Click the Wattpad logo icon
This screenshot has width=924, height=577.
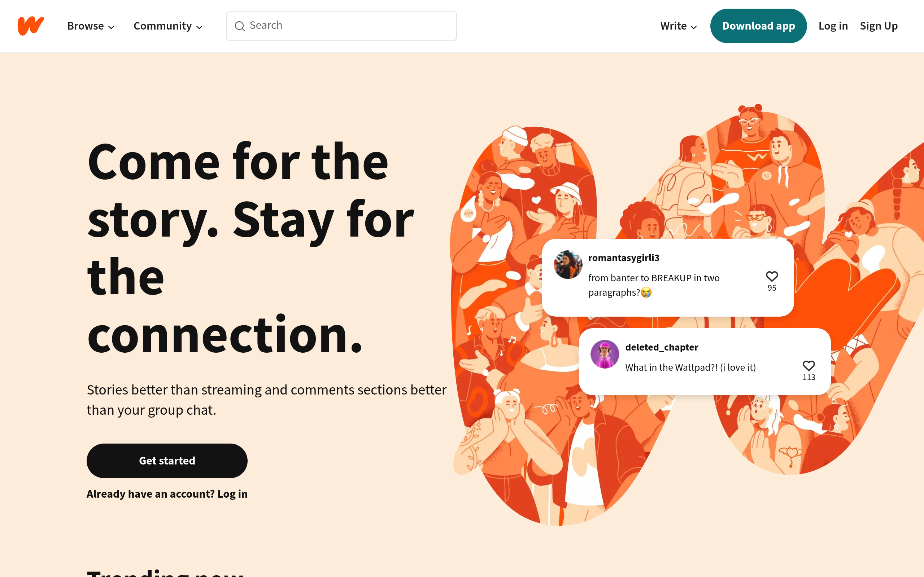[x=31, y=26]
